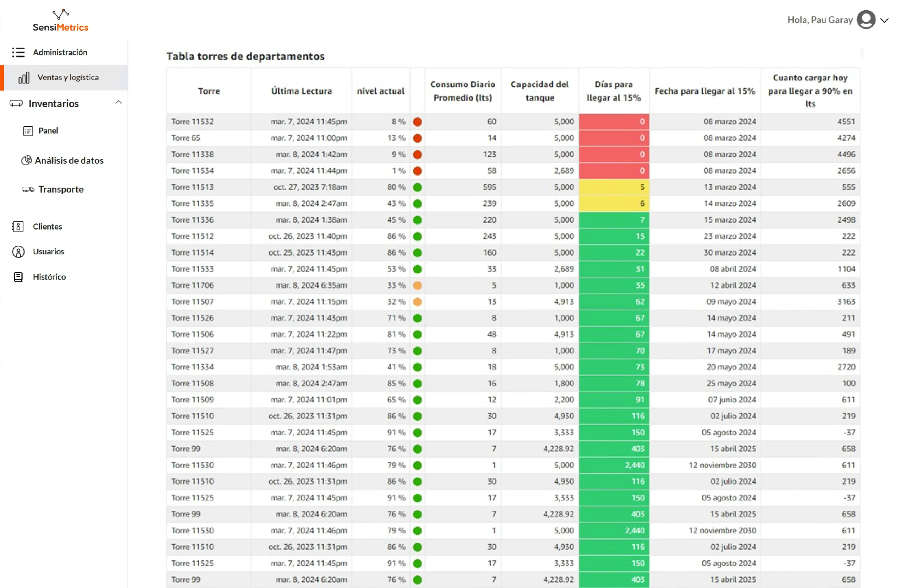Open the user avatar icon
908x588 pixels.
866,20
